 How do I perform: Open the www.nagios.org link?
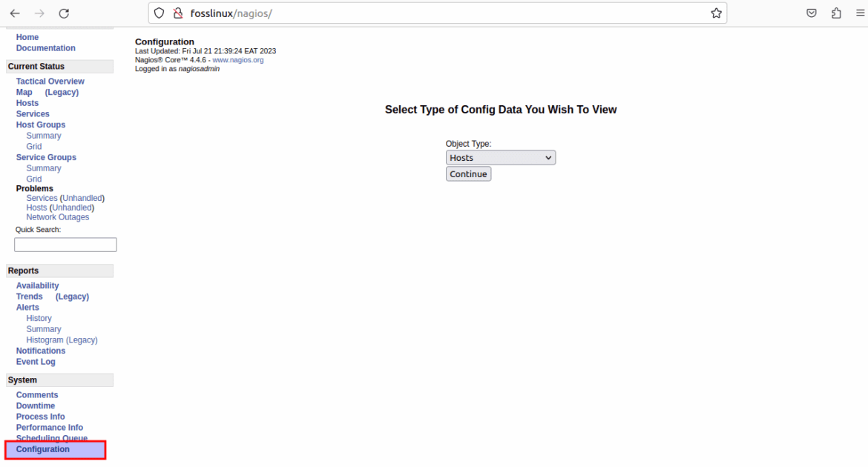pyautogui.click(x=237, y=60)
